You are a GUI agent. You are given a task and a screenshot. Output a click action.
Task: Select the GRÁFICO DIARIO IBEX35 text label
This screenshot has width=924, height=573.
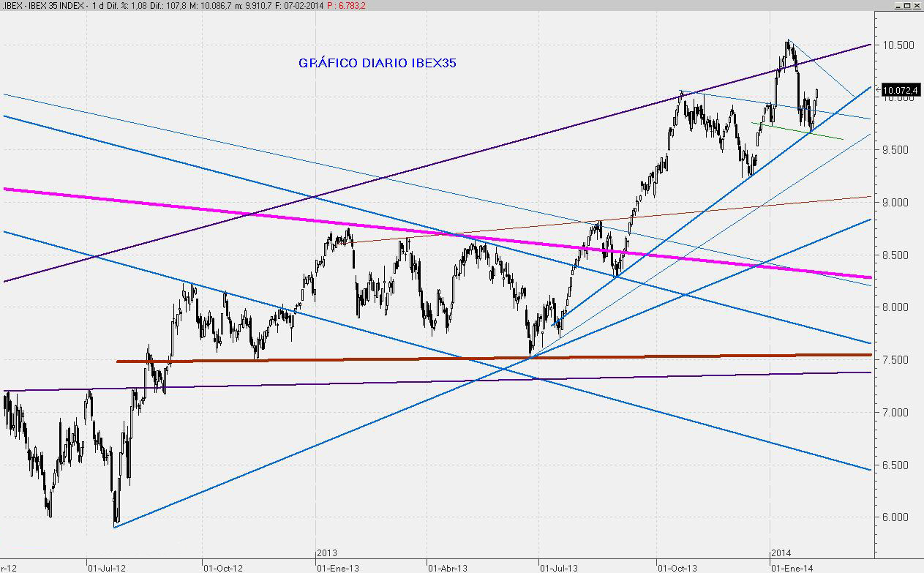click(x=377, y=63)
